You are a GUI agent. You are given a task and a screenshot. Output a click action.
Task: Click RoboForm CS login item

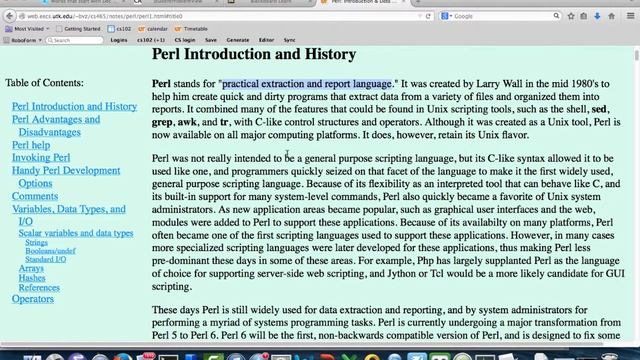[185, 40]
